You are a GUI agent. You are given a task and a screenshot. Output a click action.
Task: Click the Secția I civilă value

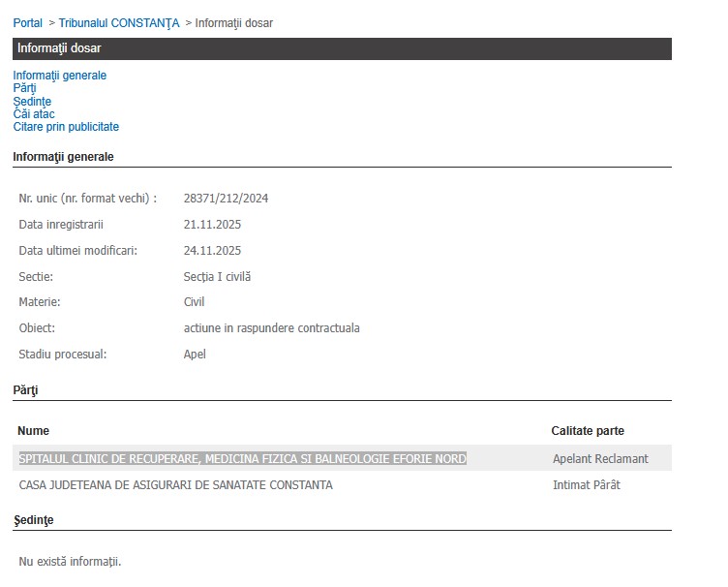click(x=217, y=277)
